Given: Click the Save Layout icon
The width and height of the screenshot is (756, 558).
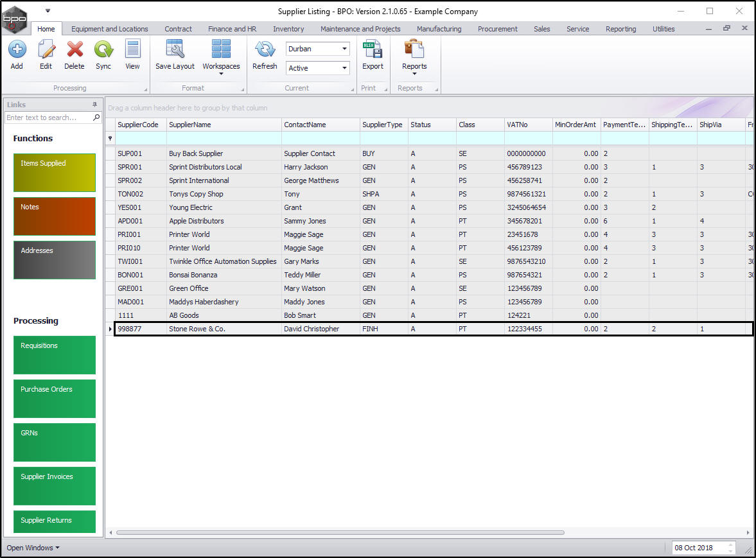Looking at the screenshot, I should [x=175, y=50].
